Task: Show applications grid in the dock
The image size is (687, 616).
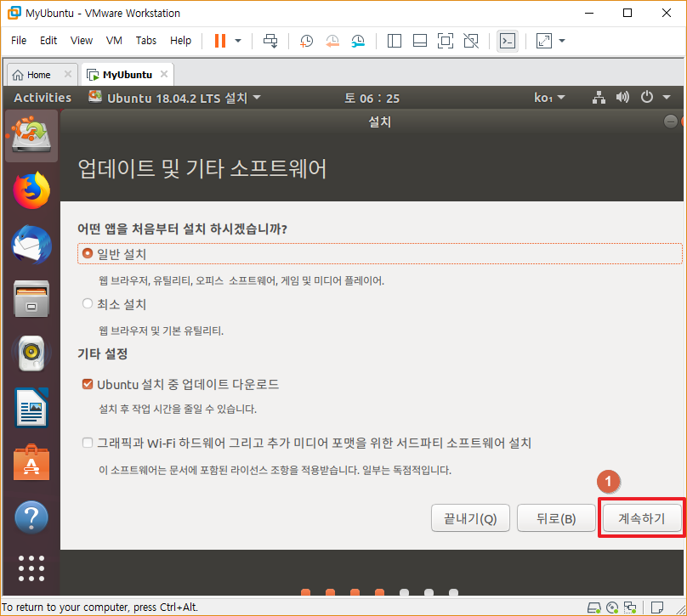Action: [x=31, y=568]
